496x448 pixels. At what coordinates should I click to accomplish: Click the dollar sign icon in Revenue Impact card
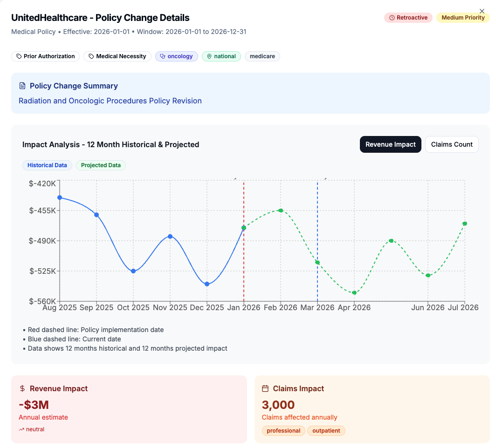click(22, 388)
